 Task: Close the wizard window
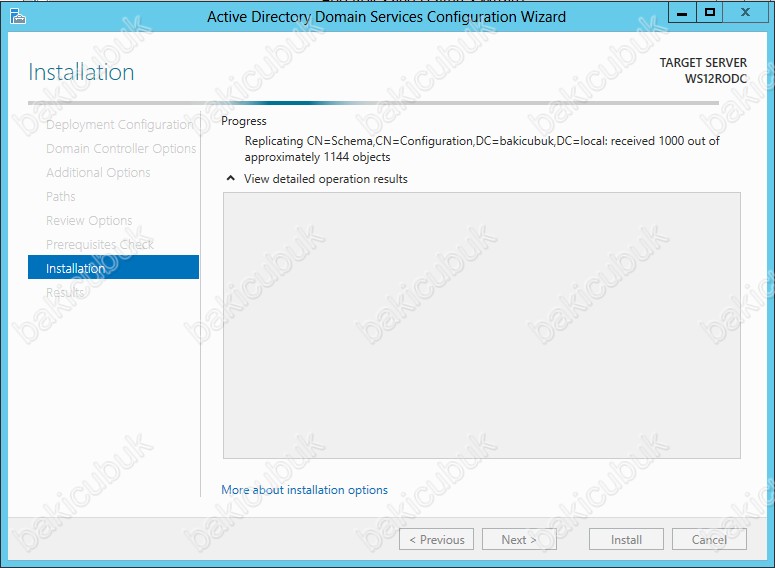(745, 13)
